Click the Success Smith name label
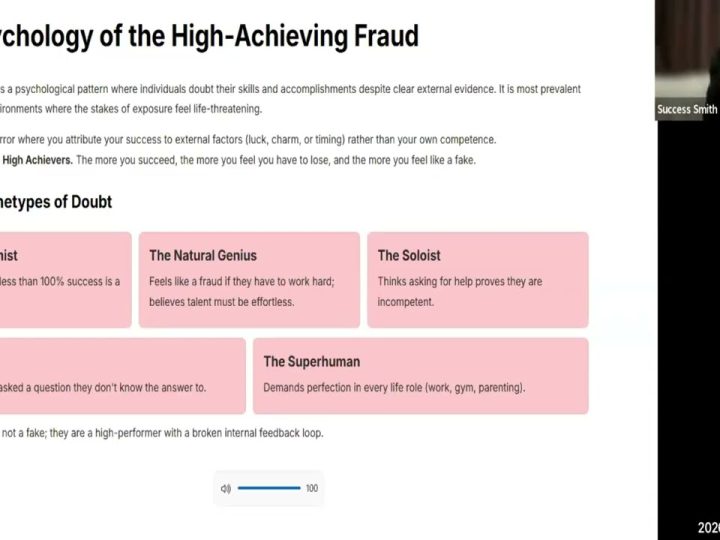Screen dimensions: 720x540 click(x=686, y=110)
